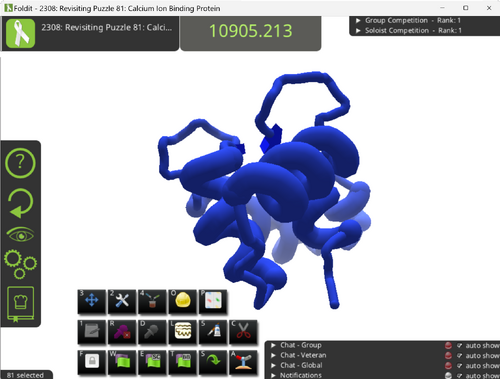
Task: Open the Cookbook recipe book icon
Action: pyautogui.click(x=20, y=304)
